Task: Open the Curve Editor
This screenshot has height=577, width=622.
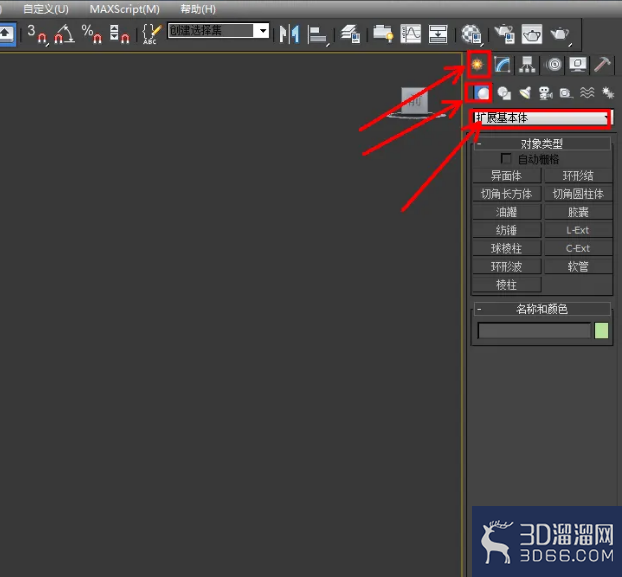Action: [411, 34]
